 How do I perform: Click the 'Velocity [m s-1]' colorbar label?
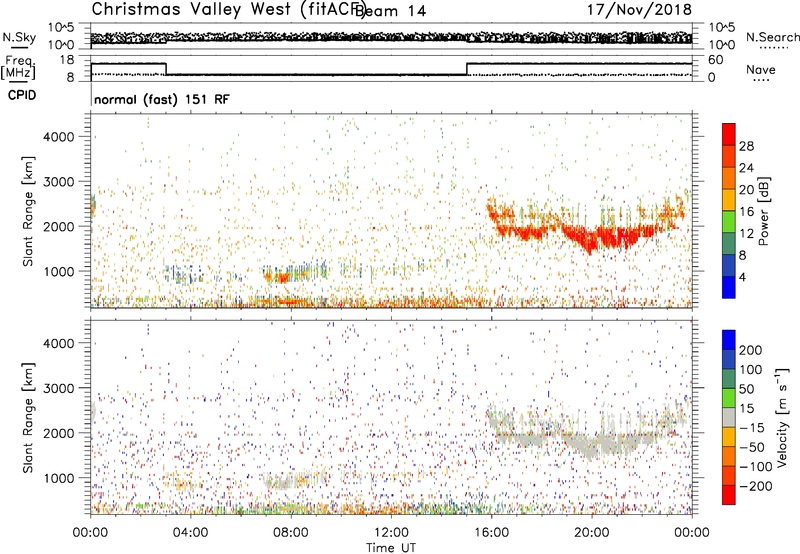tap(783, 417)
